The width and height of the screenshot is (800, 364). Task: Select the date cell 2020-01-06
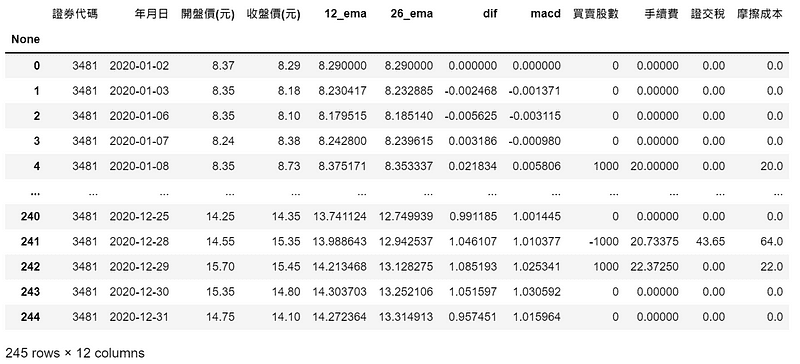pos(139,116)
